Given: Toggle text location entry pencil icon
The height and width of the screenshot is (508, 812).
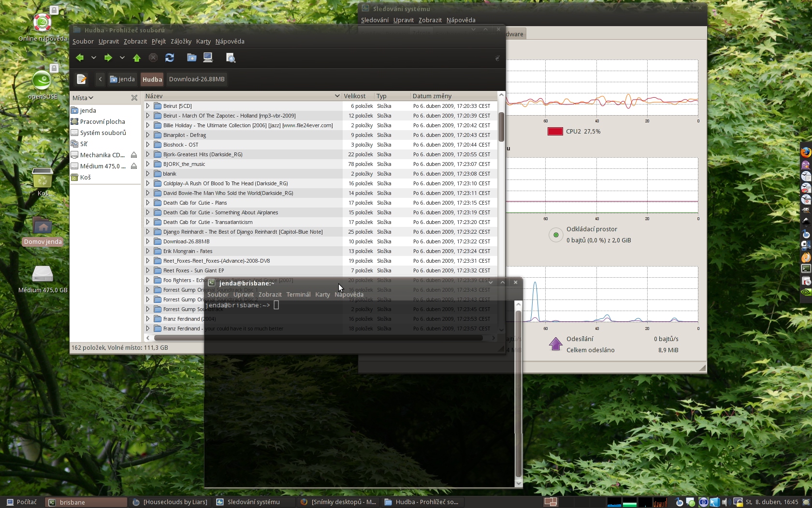Looking at the screenshot, I should 82,79.
